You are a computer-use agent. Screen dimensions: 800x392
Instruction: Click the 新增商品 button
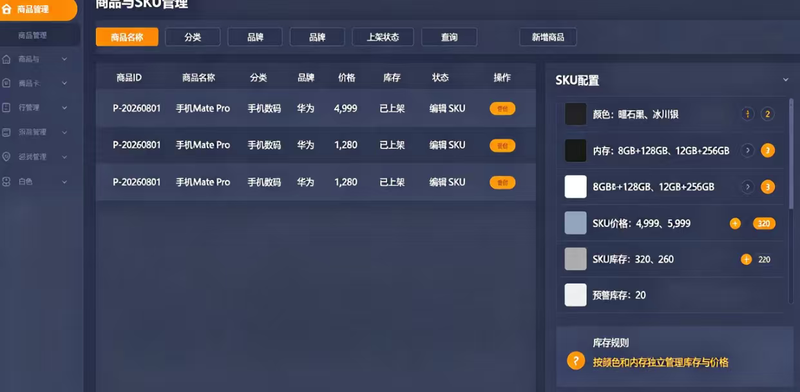[548, 37]
